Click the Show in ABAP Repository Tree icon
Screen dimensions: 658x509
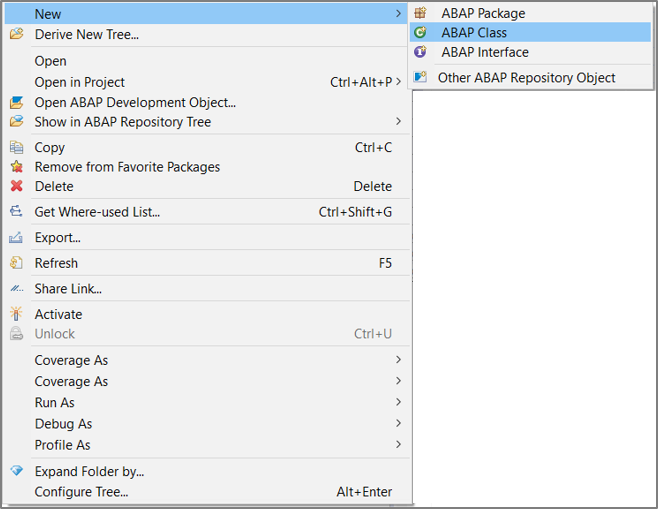coord(16,122)
